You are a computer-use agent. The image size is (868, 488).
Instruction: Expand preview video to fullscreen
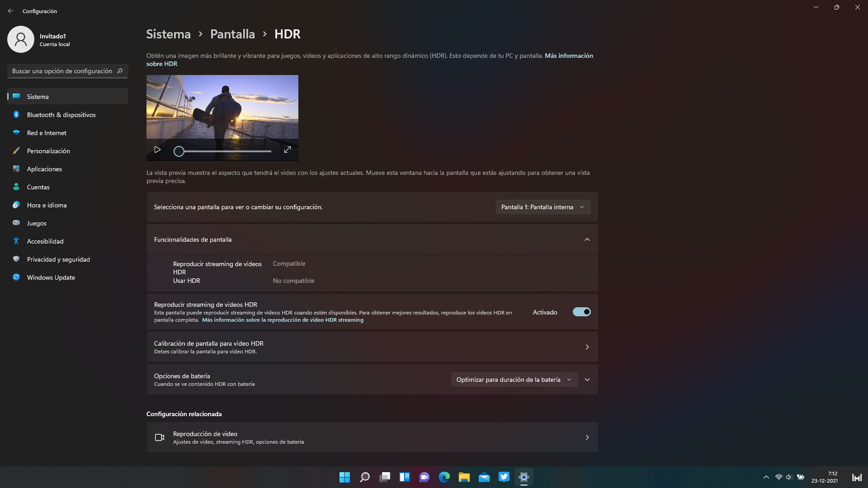(287, 150)
